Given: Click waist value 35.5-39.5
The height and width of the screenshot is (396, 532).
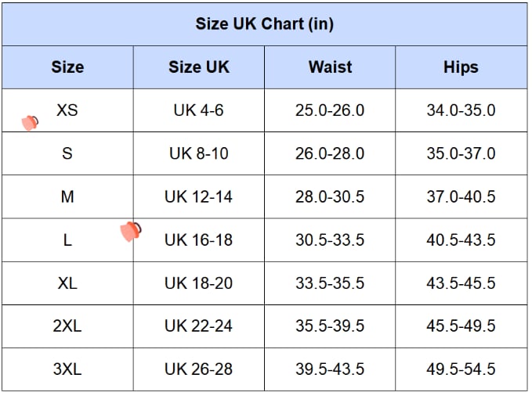Looking at the screenshot, I should click(x=330, y=326).
